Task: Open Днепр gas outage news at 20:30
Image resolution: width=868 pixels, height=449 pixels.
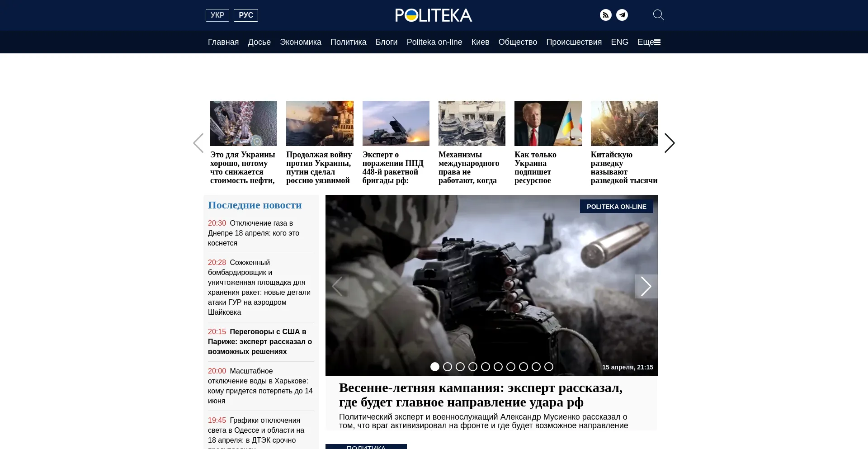Action: coord(253,233)
